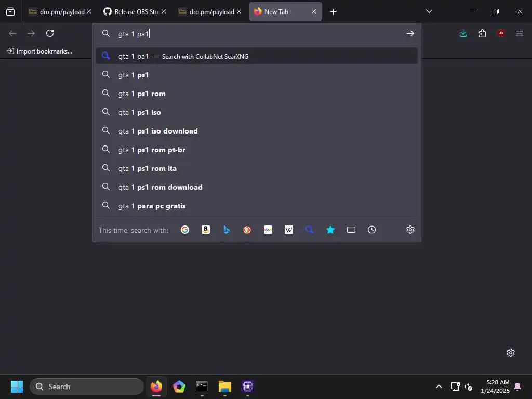Open File Explorer from taskbar
Image resolution: width=532 pixels, height=399 pixels.
pyautogui.click(x=224, y=387)
